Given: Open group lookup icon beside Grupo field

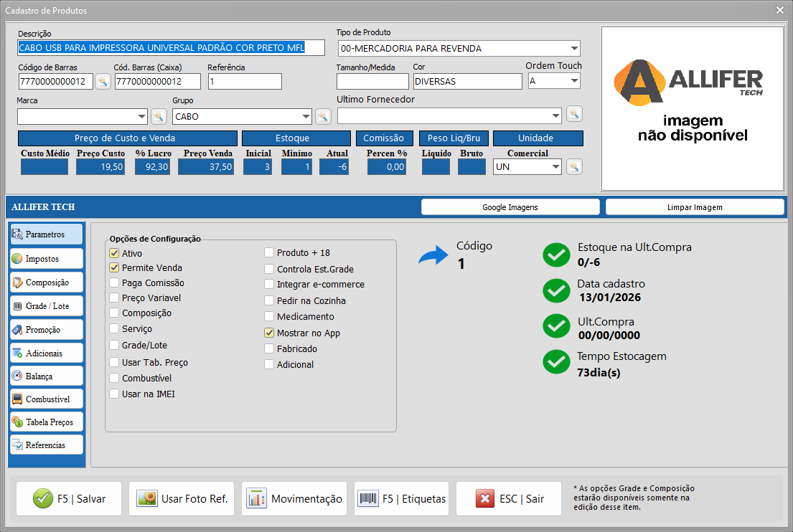Looking at the screenshot, I should tap(323, 116).
